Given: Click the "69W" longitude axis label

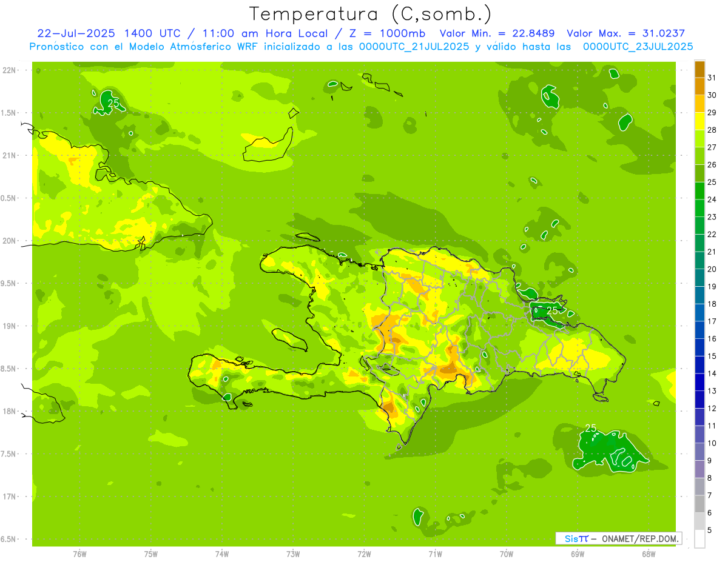Looking at the screenshot, I should [578, 554].
